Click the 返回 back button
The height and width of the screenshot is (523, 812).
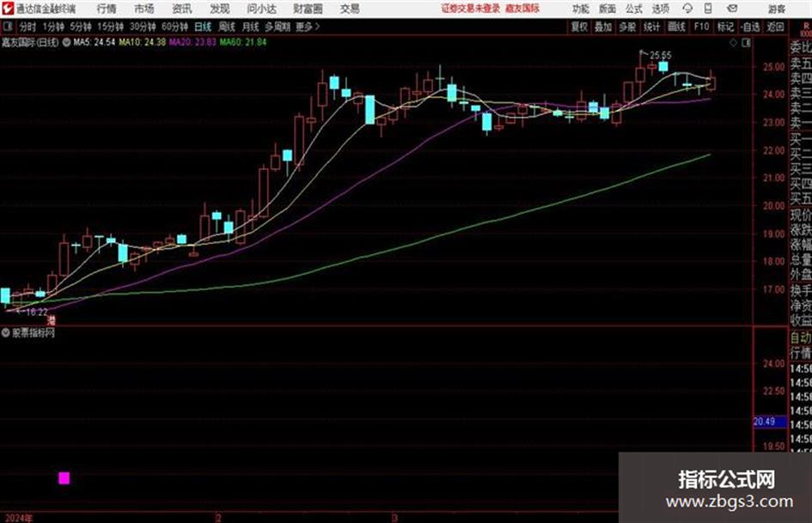[x=775, y=27]
